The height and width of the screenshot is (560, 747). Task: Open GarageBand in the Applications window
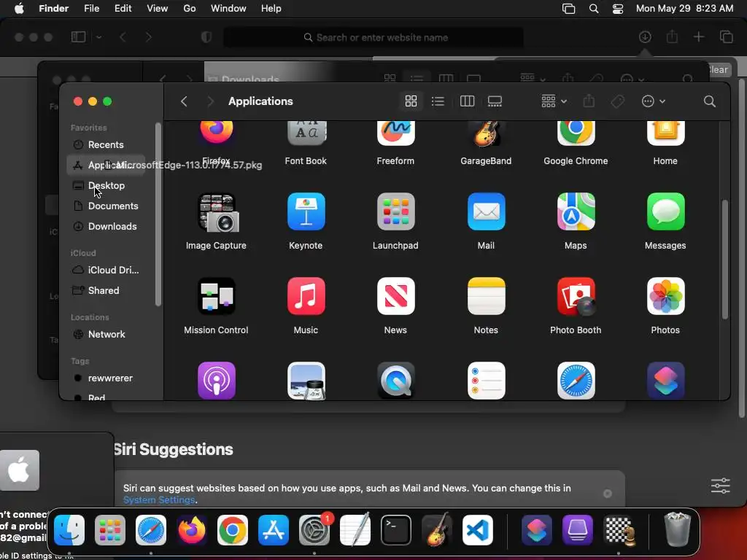coord(486,133)
